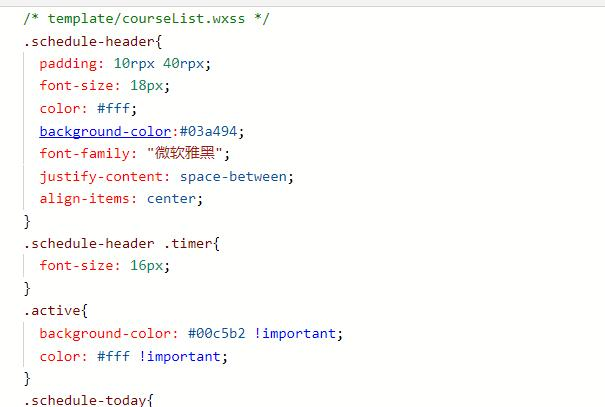Viewport: 605px width, 407px height.
Task: Click the padding: 10rpx 40rpx line
Action: tap(125, 64)
